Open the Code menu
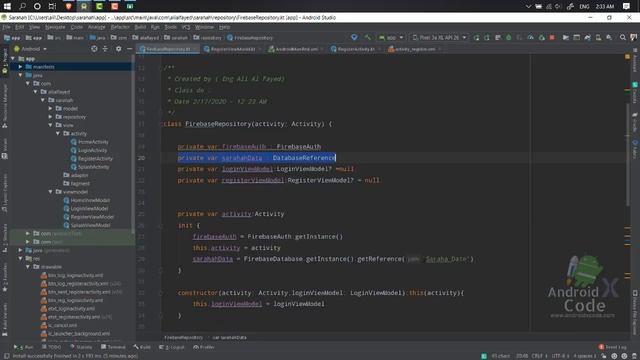 (x=77, y=27)
